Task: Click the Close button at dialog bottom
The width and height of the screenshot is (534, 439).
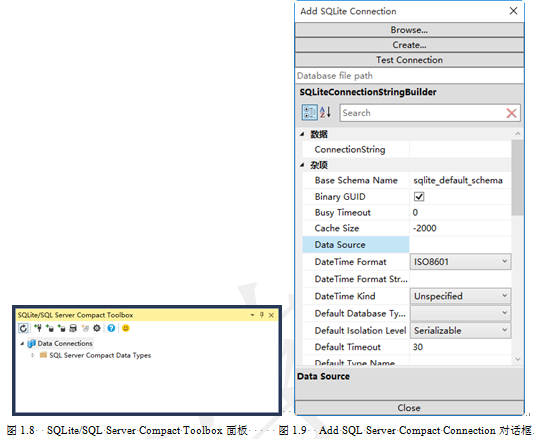Action: tap(409, 408)
